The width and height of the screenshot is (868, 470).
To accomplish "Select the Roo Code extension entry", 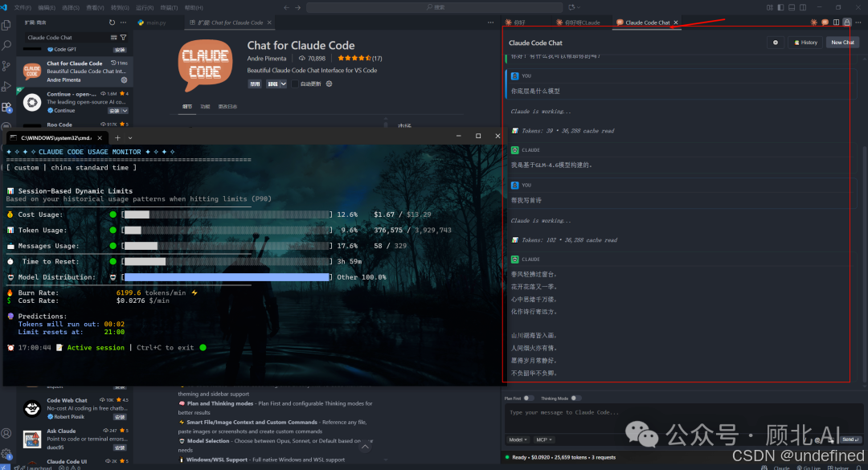I will click(x=75, y=125).
